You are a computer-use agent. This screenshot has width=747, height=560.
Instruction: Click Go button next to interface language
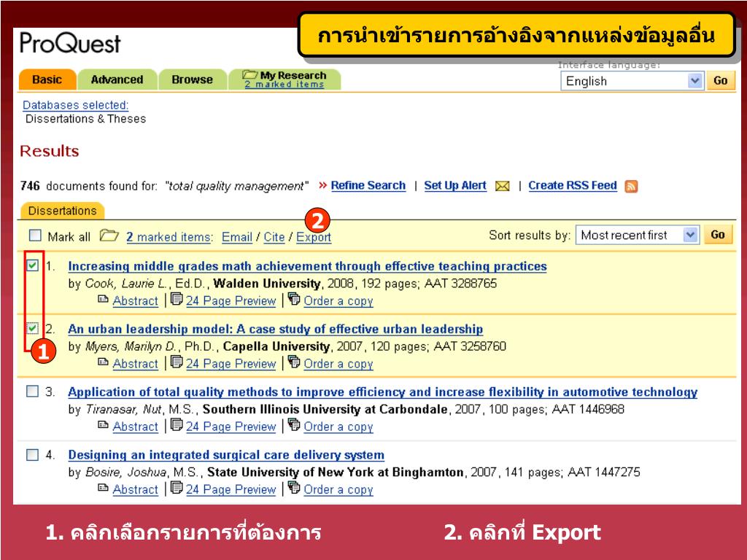pyautogui.click(x=720, y=80)
